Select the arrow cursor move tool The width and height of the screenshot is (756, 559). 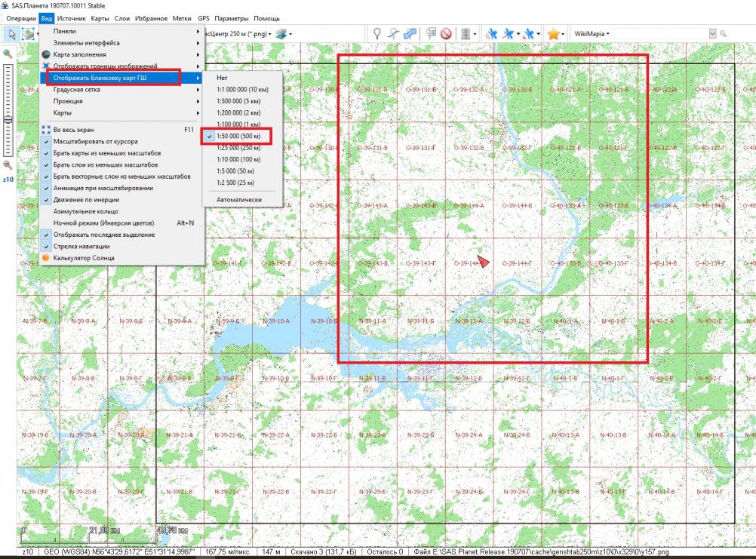pos(11,34)
